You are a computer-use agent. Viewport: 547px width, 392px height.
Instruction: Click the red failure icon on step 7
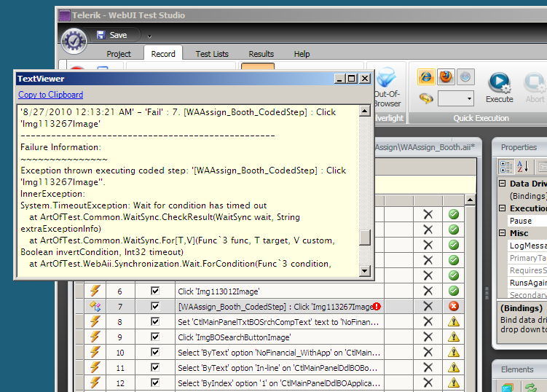point(454,306)
